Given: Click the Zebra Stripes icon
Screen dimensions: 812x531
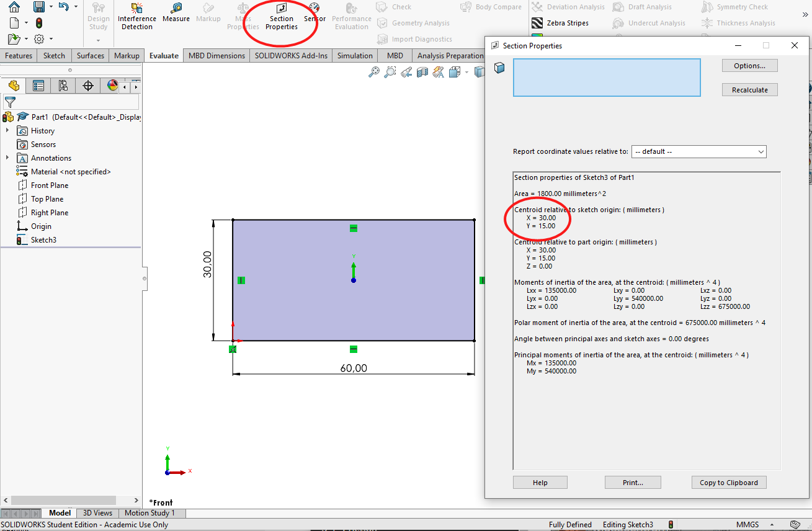Looking at the screenshot, I should point(537,24).
